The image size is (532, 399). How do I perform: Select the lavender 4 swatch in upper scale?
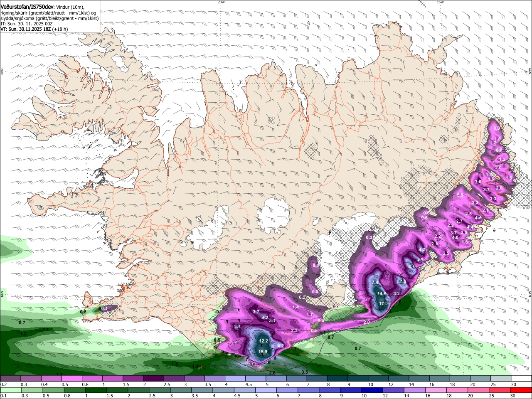point(236,378)
